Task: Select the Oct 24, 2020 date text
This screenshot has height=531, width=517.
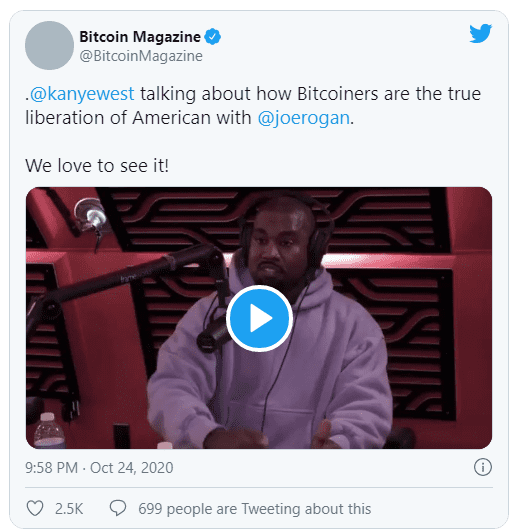Action: 132,468
